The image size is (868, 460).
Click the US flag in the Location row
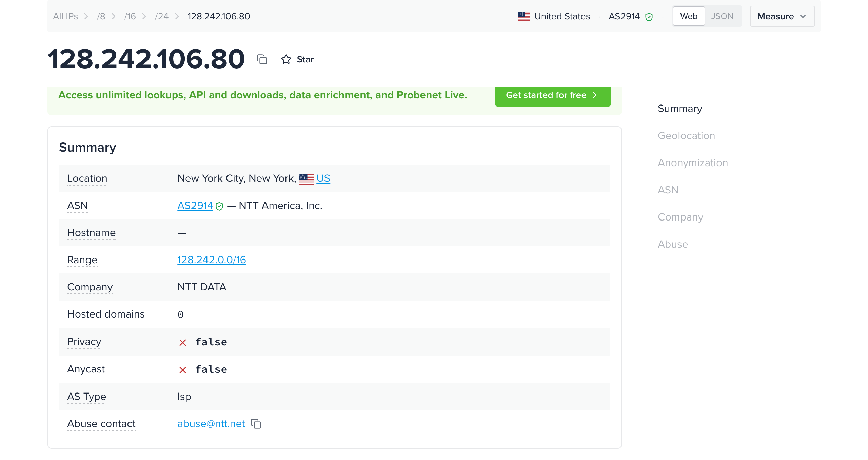[x=306, y=179]
